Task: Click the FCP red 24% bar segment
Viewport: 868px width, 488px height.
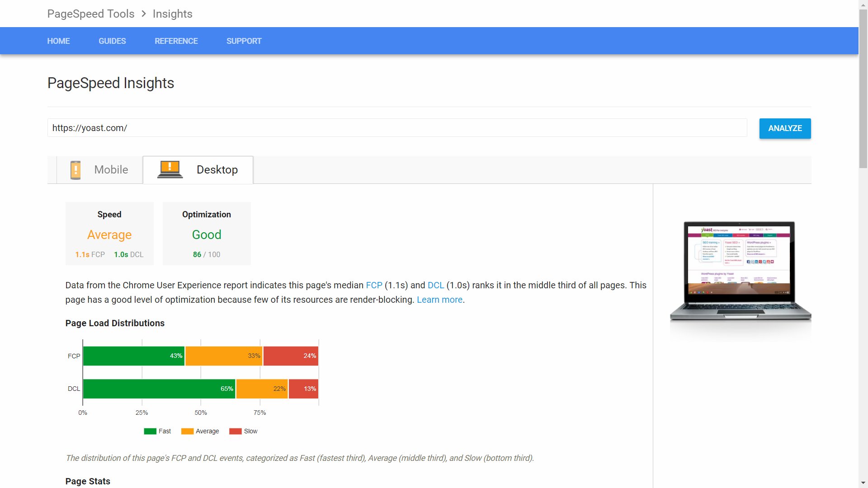Action: click(x=291, y=356)
